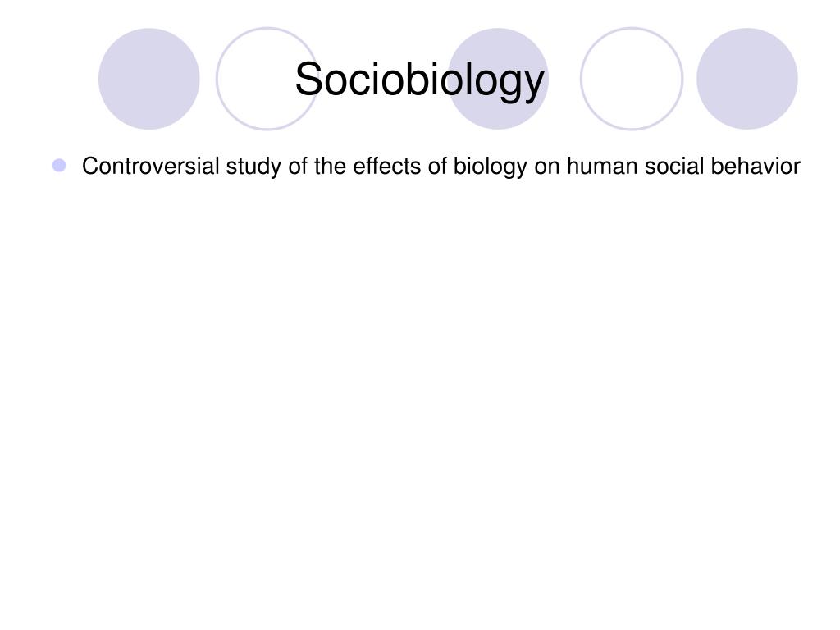
Task: Click the word behavior in the bullet
Action: (x=756, y=166)
